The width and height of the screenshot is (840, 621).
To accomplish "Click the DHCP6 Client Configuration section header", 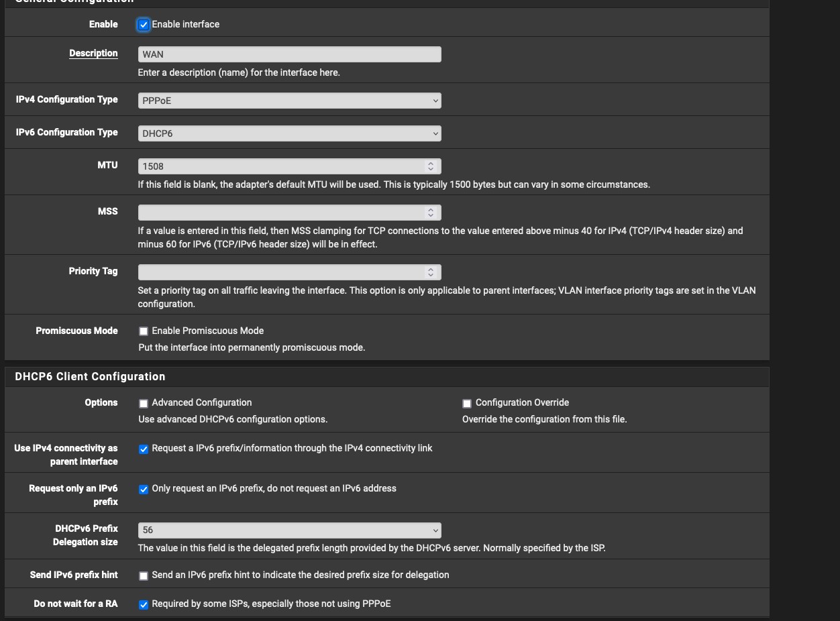I will pyautogui.click(x=90, y=377).
